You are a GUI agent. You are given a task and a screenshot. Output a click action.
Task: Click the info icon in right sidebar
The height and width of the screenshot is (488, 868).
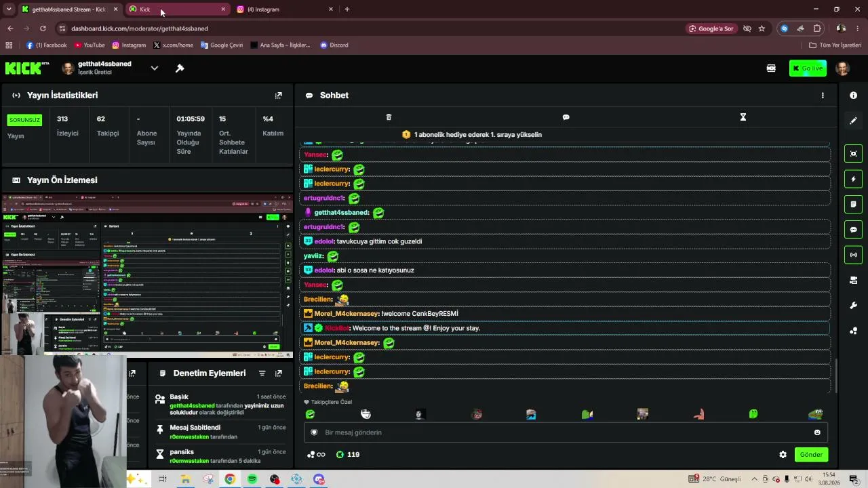point(853,96)
